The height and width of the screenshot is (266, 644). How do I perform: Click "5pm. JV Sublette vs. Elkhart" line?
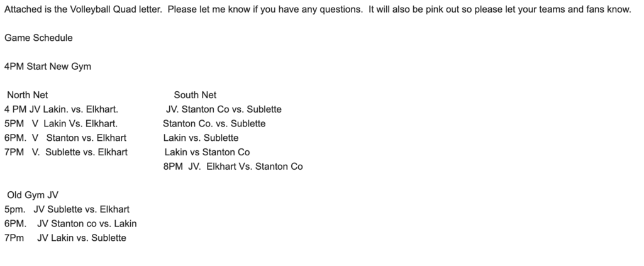[x=67, y=209]
